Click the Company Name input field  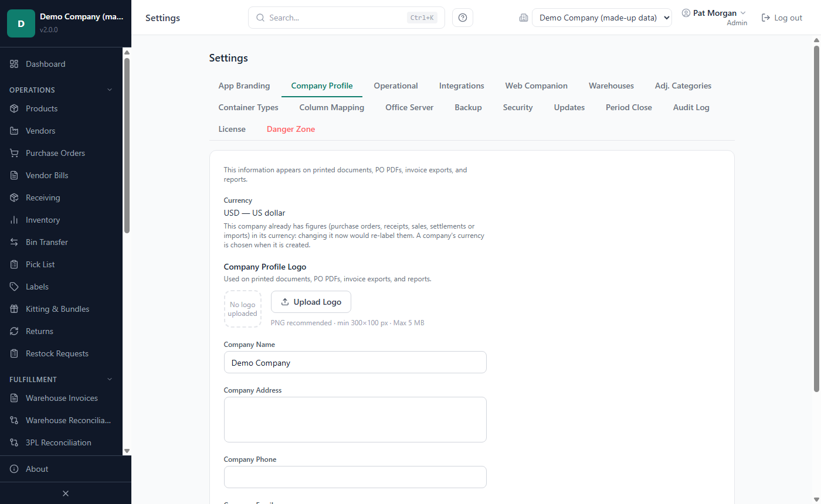355,362
